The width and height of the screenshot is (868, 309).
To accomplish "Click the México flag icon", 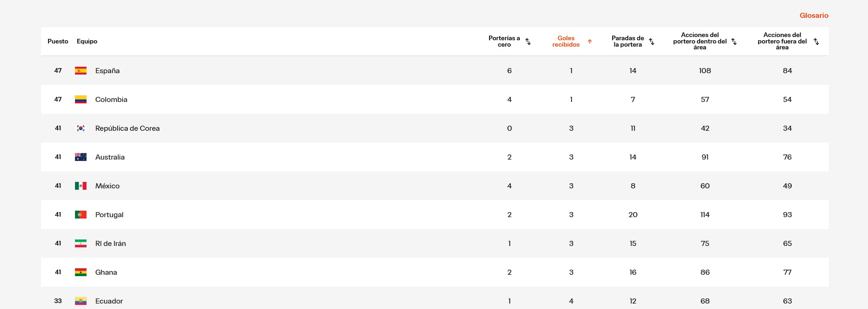I will coord(81,186).
